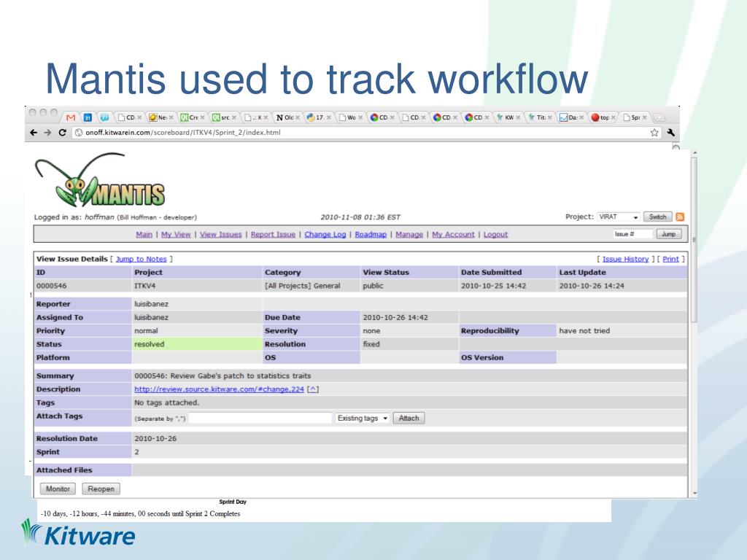Open the orange RSS feed icon
Image resolution: width=747 pixels, height=560 pixels.
coord(681,217)
